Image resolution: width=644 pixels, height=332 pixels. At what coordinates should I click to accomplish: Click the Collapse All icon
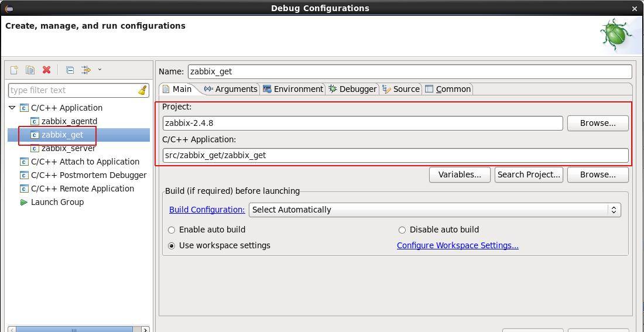pyautogui.click(x=70, y=70)
